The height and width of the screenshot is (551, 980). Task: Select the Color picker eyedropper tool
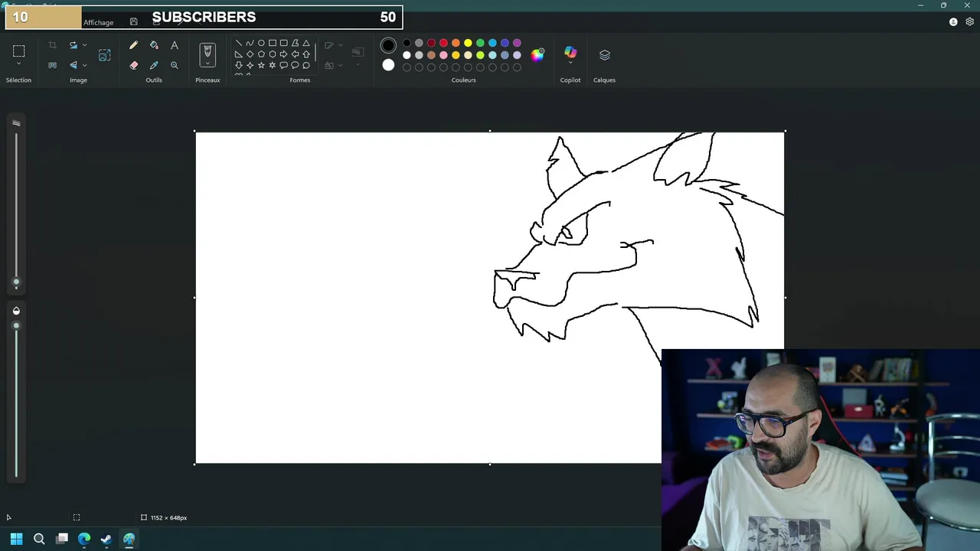click(154, 65)
